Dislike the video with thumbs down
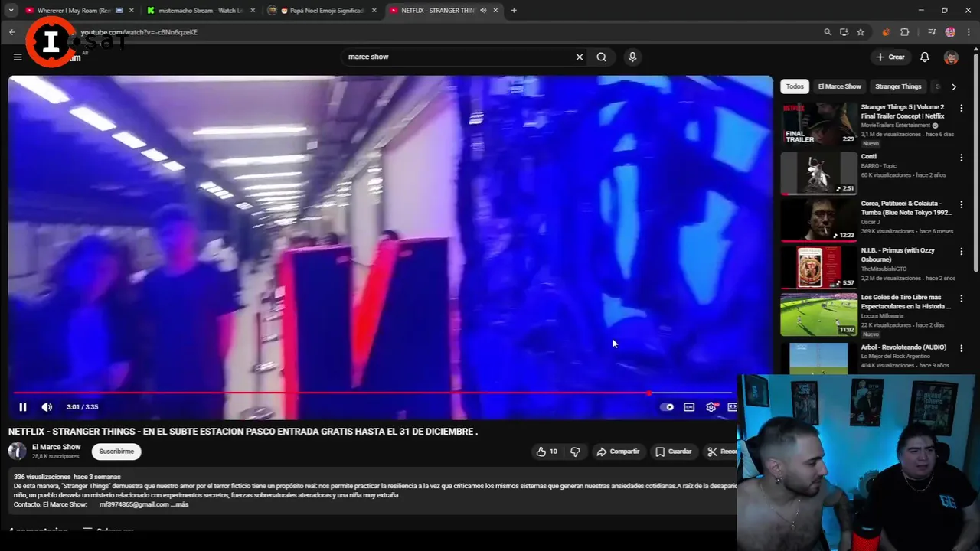 [575, 452]
